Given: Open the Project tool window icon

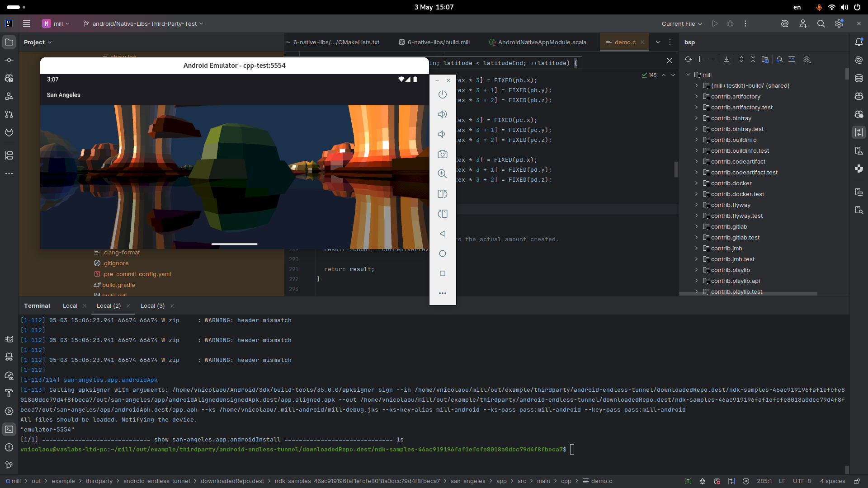Looking at the screenshot, I should point(9,42).
